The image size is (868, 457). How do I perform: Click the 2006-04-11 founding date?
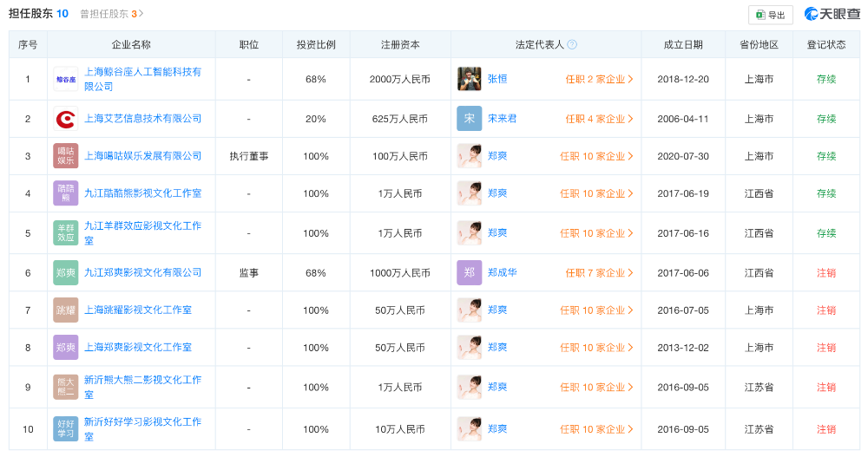click(683, 119)
